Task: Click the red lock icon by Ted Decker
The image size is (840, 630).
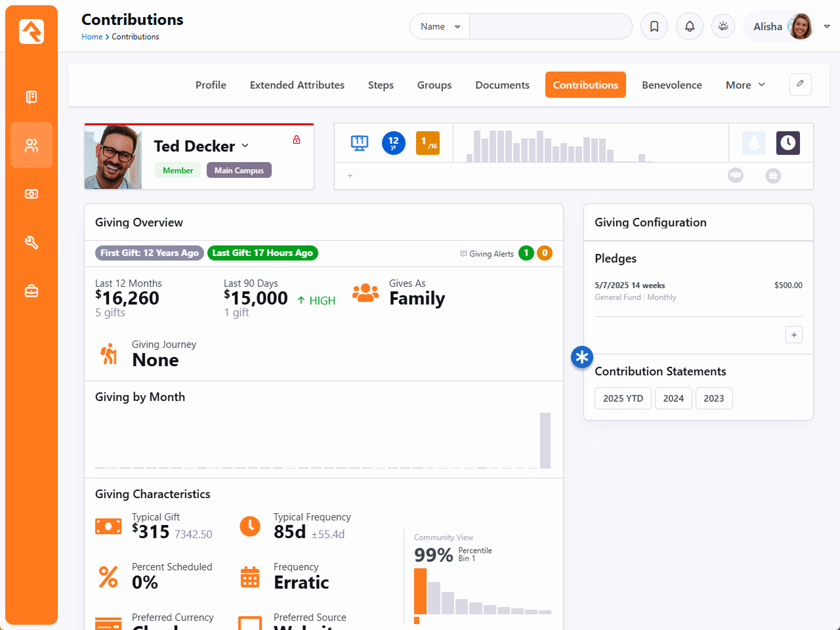Action: point(297,140)
